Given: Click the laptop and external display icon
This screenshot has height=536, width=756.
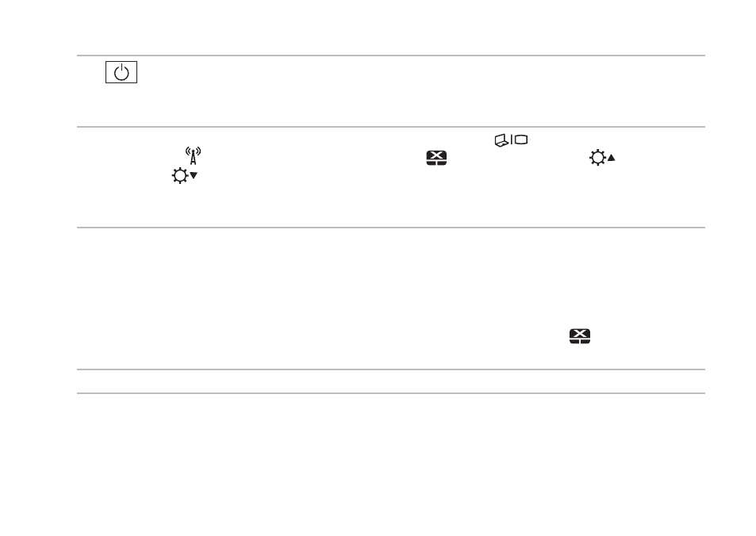Looking at the screenshot, I should (x=511, y=140).
